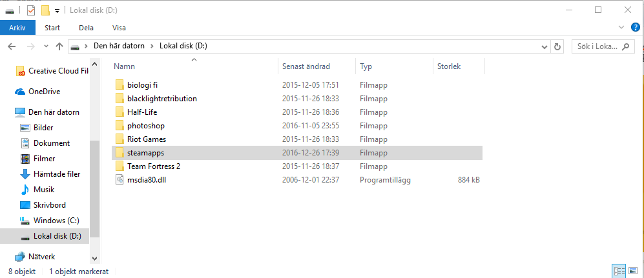
Task: Click the msdia80.dll file icon
Action: (x=119, y=180)
